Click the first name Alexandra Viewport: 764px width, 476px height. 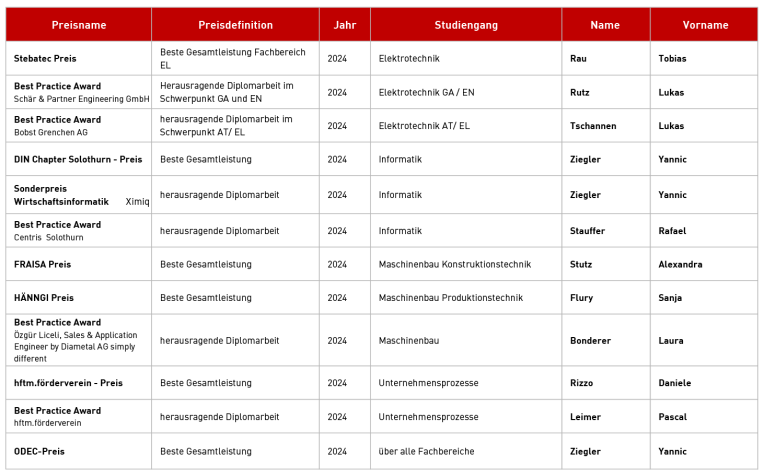click(x=680, y=265)
